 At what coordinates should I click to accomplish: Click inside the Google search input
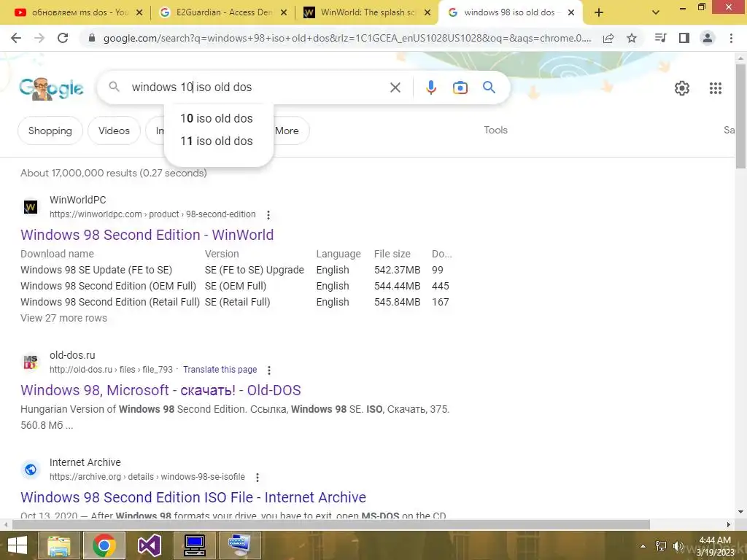tap(258, 87)
